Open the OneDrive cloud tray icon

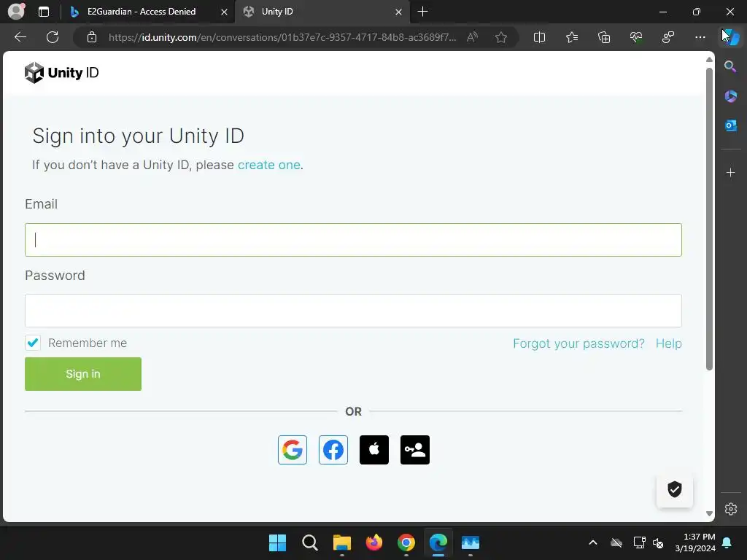point(616,542)
